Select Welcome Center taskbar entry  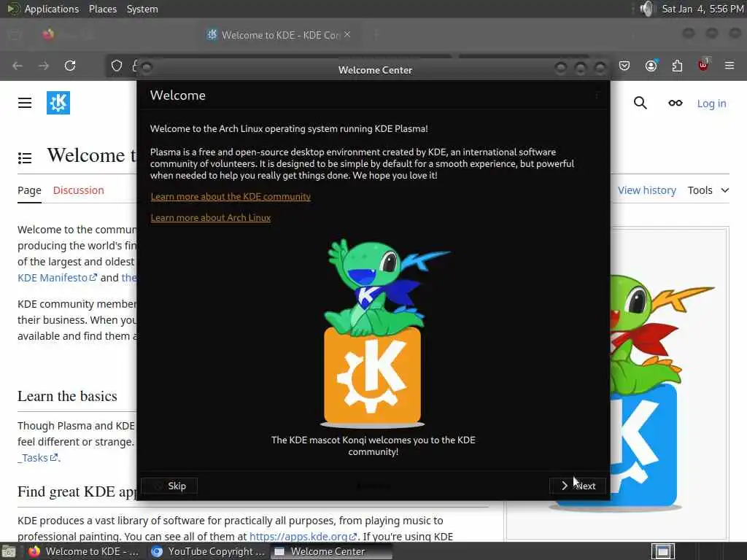coord(332,551)
